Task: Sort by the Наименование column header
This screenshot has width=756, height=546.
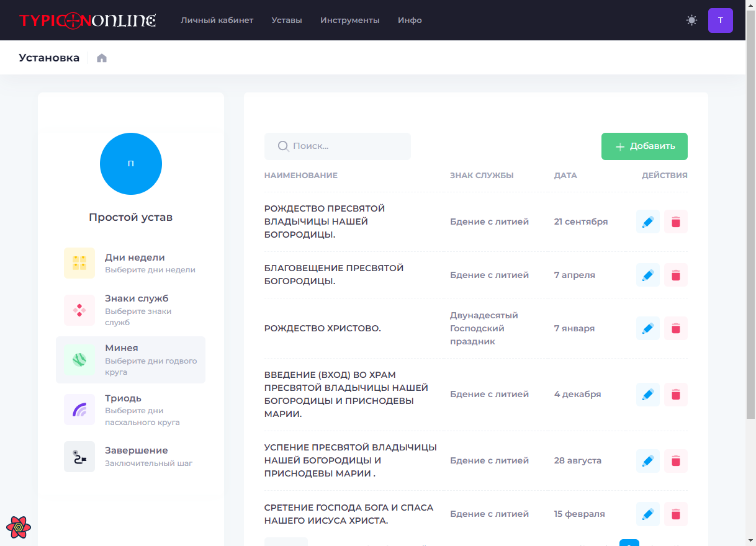Action: (301, 176)
